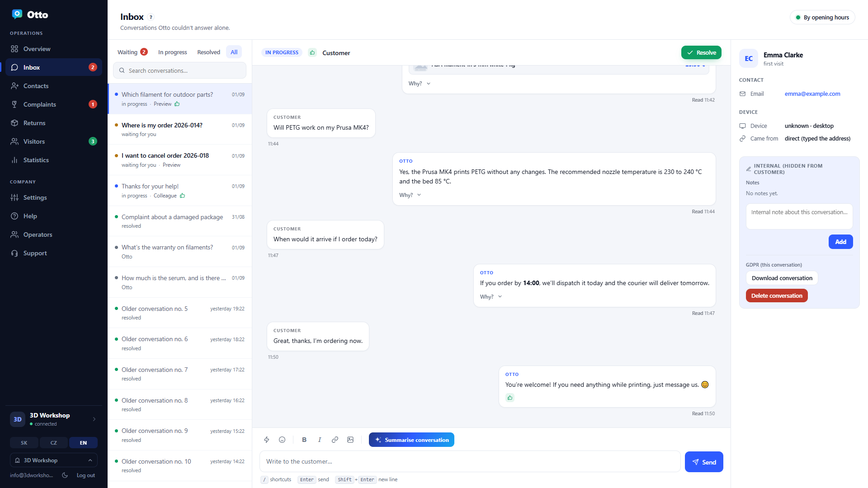Click the lightning shortcuts icon in composer
Screen dimensions: 868x488
pyautogui.click(x=267, y=440)
